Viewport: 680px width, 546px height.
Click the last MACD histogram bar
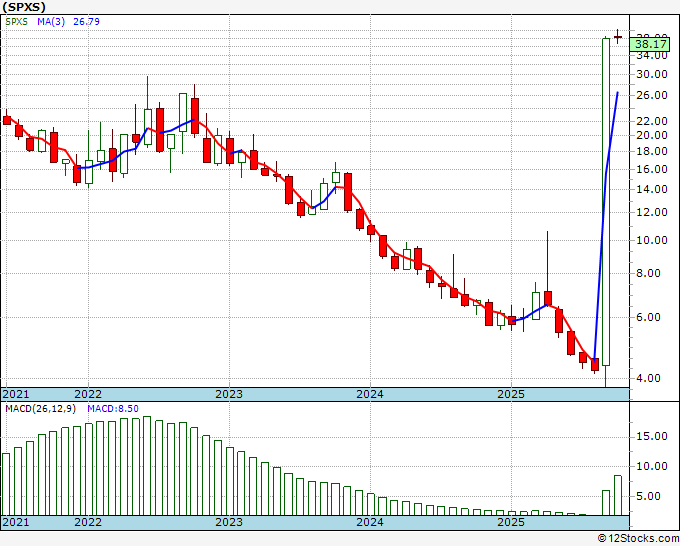tap(618, 495)
